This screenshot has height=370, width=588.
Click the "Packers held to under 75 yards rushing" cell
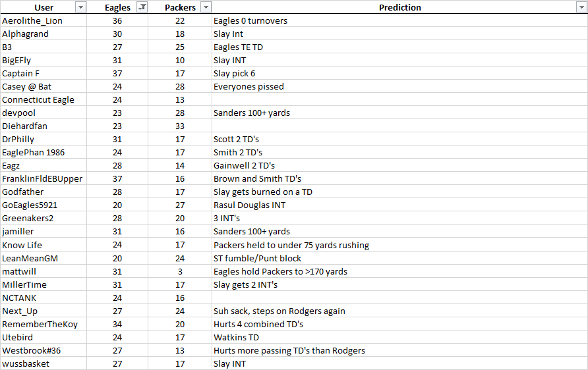coord(291,245)
